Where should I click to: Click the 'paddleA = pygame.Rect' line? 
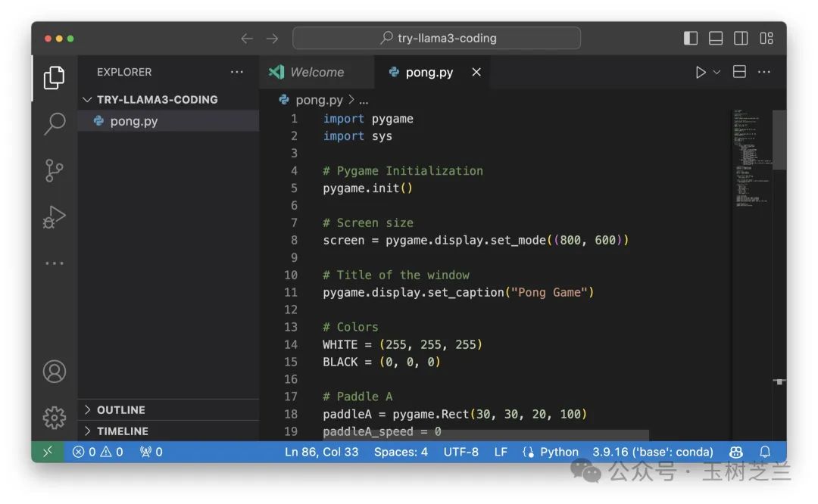(x=454, y=414)
